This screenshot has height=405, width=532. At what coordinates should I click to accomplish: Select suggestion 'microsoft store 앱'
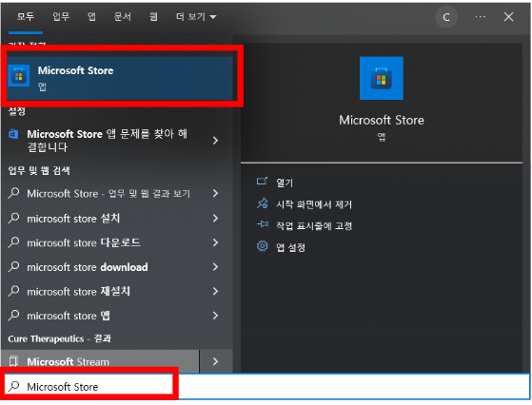69,316
